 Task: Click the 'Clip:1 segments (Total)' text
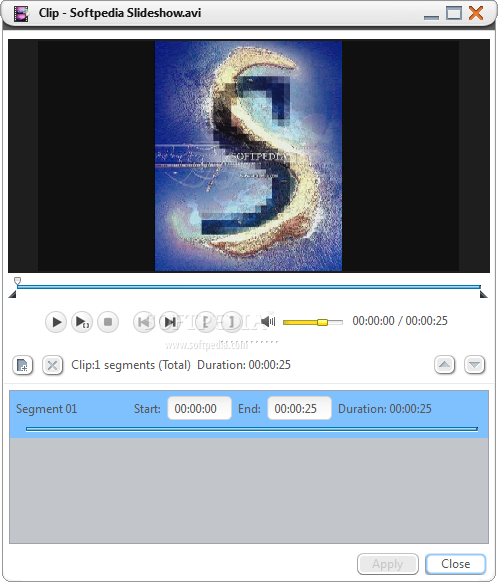131,365
